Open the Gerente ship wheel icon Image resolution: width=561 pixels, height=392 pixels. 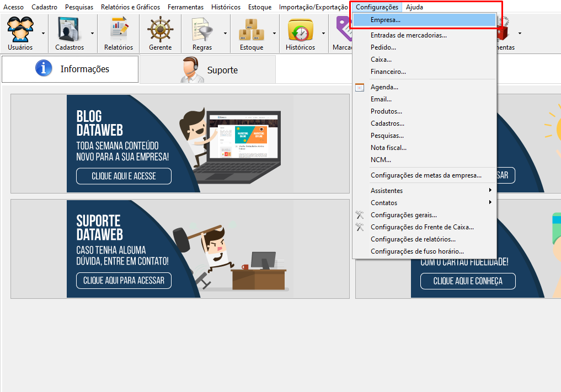161,29
